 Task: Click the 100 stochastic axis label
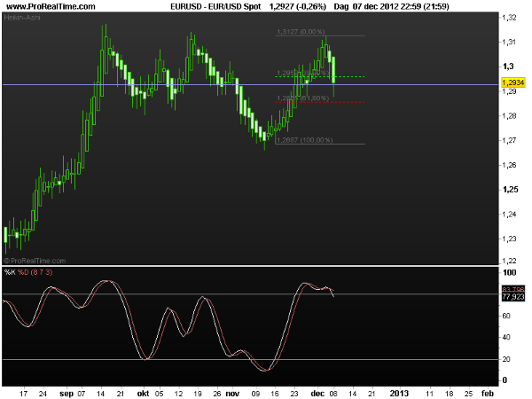(510, 272)
